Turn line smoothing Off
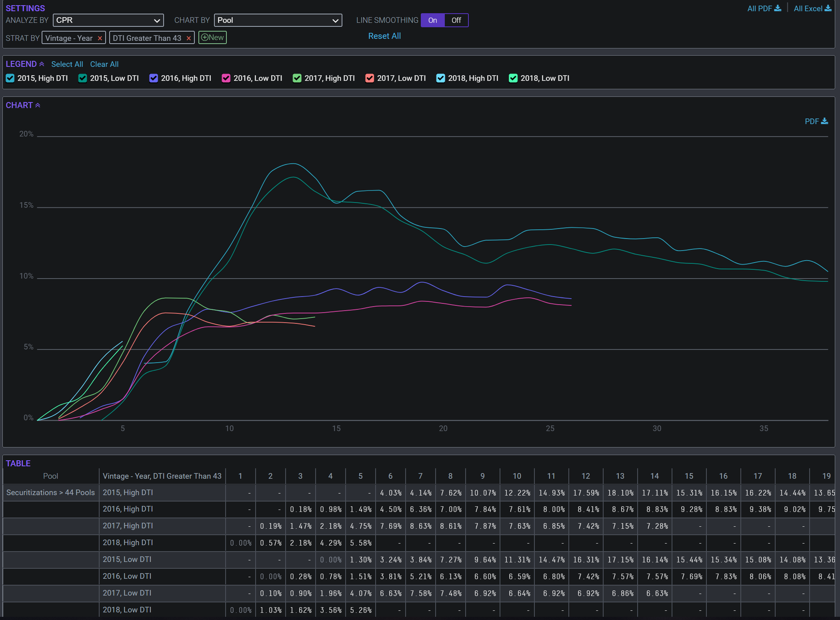840x620 pixels. [x=456, y=20]
